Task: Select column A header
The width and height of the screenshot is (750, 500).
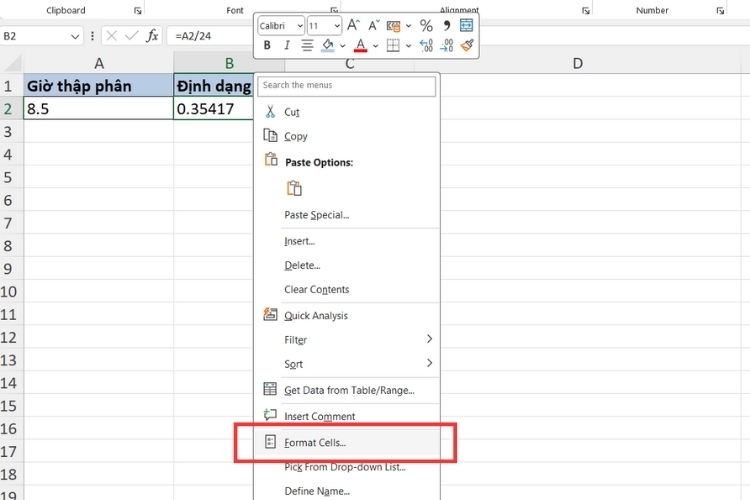Action: [99, 63]
